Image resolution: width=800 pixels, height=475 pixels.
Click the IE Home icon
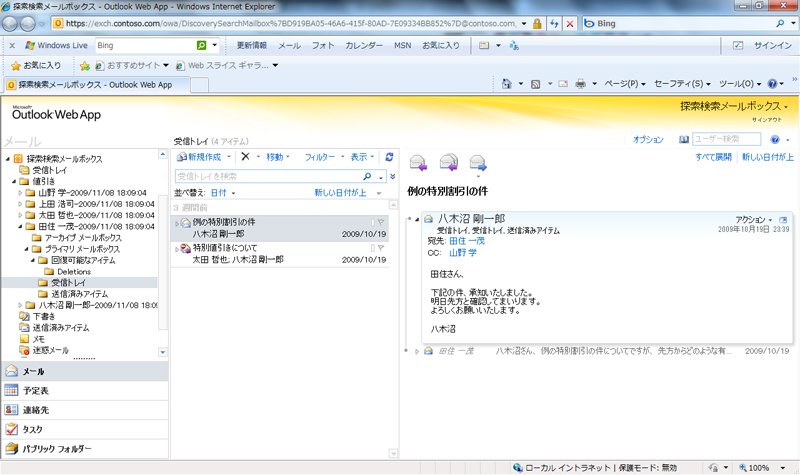(x=507, y=84)
